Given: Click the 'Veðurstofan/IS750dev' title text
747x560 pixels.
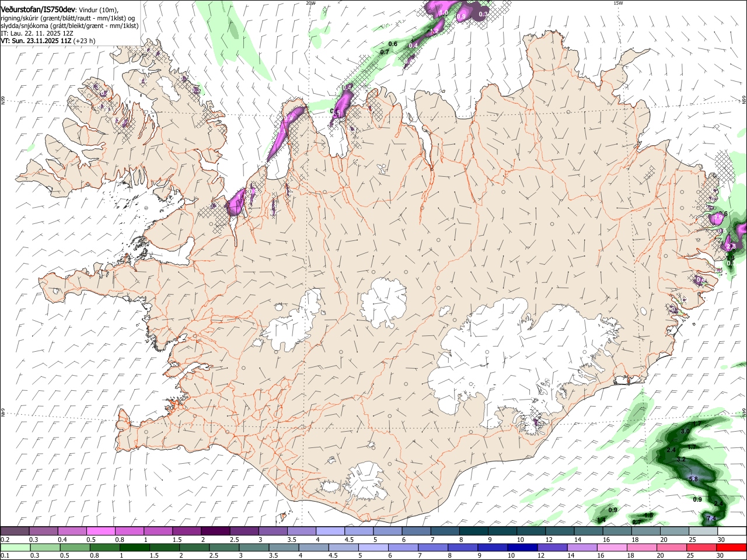Looking at the screenshot, I should point(38,9).
